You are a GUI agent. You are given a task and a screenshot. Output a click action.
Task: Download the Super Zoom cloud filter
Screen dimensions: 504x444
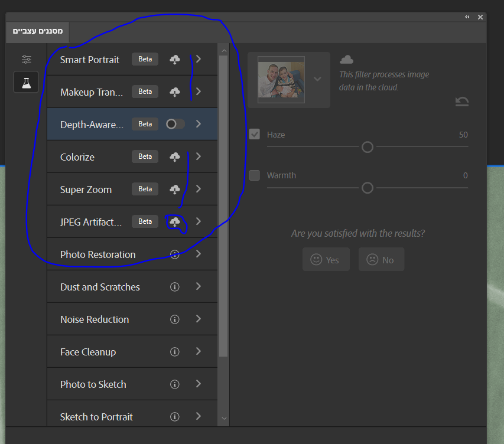[x=175, y=189]
